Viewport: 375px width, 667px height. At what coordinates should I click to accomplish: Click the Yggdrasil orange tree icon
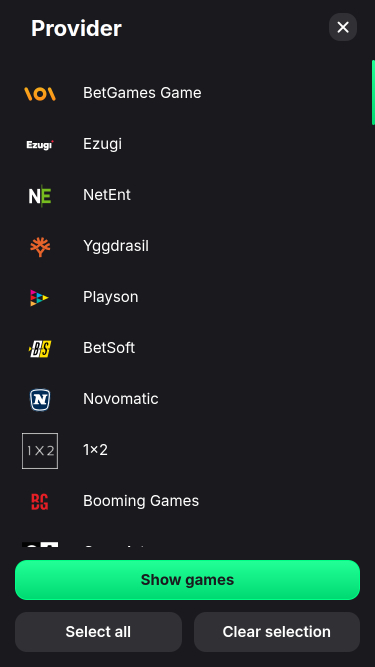click(40, 247)
